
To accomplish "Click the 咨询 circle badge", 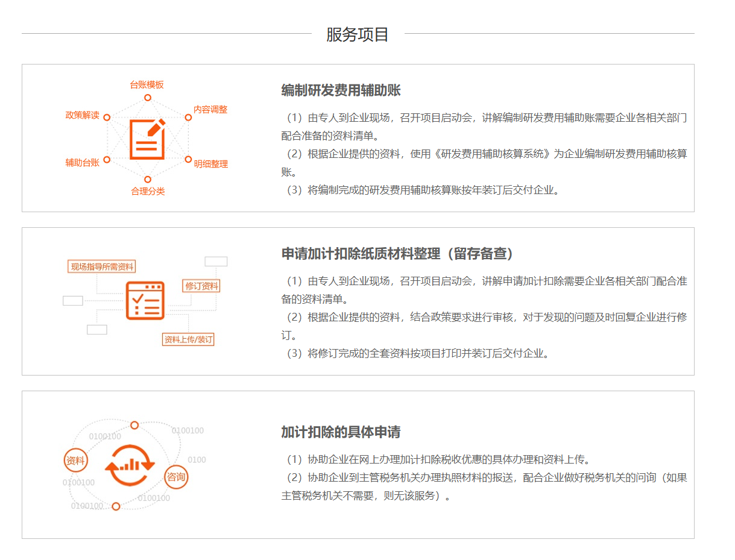I will coord(176,477).
